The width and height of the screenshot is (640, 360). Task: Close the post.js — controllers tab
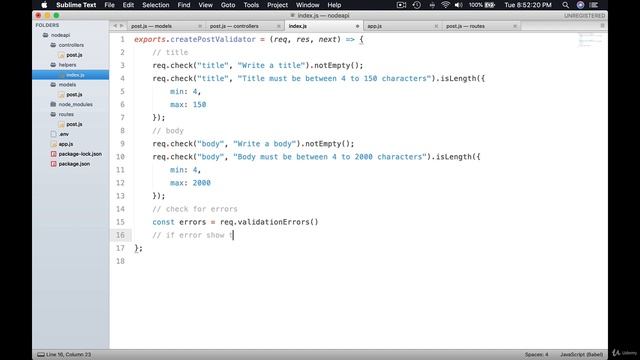[279, 26]
